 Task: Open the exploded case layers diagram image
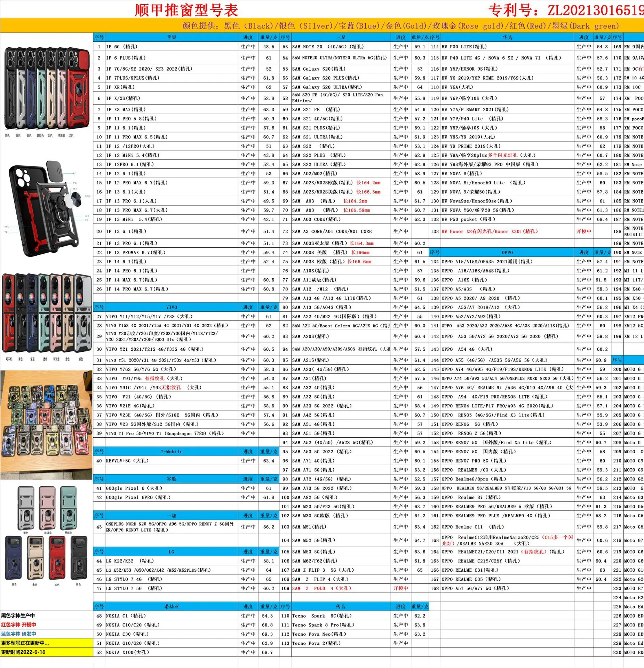(x=47, y=209)
